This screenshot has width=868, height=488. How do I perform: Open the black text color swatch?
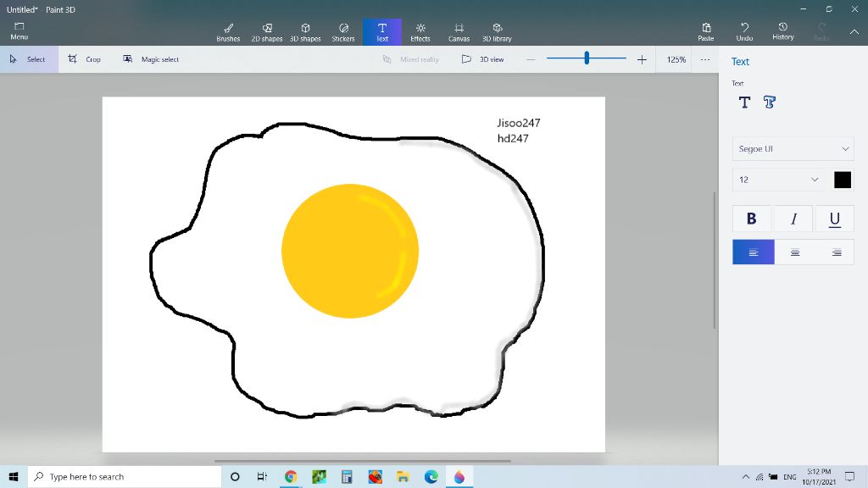click(843, 180)
